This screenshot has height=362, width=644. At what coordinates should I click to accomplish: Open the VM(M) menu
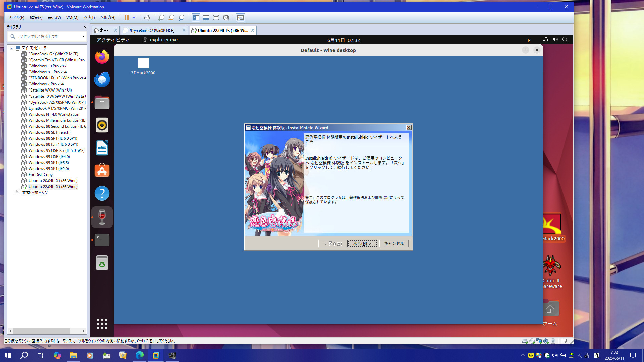(72, 18)
